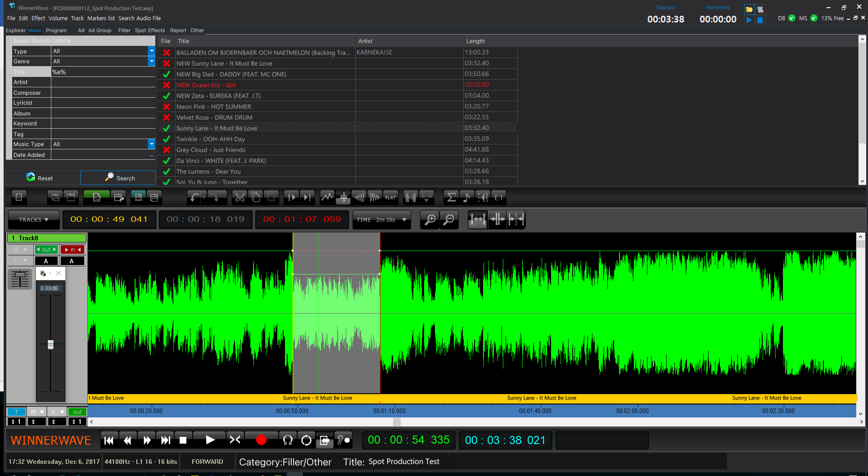Screen dimensions: 868x476
Task: Click the Copy tool icon
Action: coord(255,197)
